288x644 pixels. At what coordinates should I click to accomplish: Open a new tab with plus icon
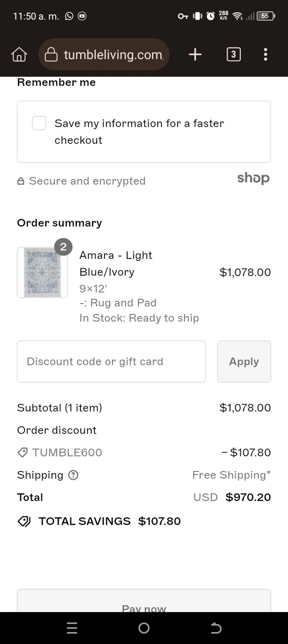coord(195,55)
